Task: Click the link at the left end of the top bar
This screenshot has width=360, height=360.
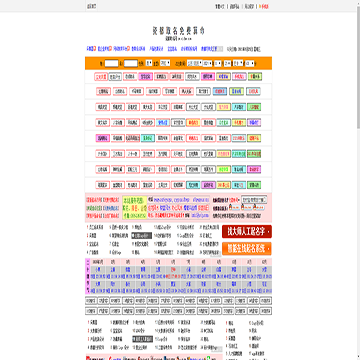Action: (x=92, y=6)
